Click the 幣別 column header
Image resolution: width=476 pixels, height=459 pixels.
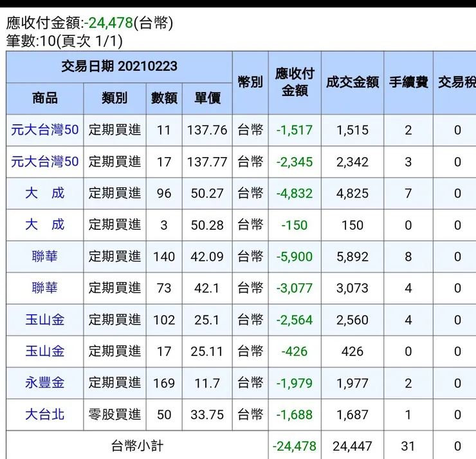(x=250, y=82)
